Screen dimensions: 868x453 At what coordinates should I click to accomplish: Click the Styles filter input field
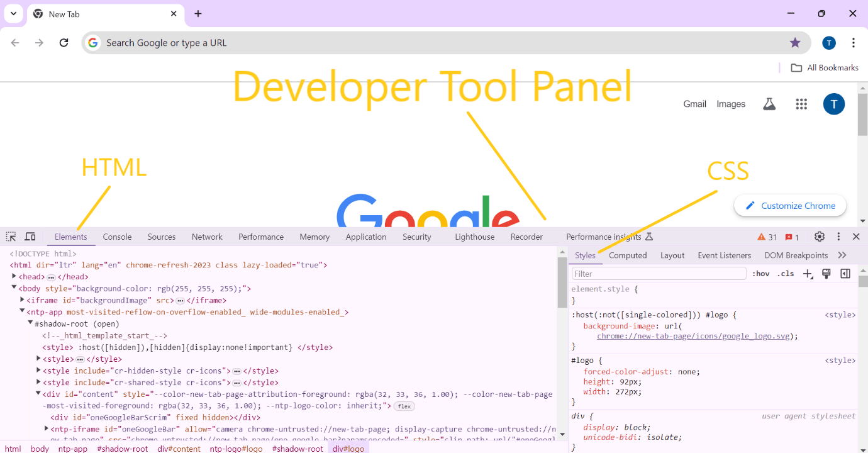click(659, 274)
